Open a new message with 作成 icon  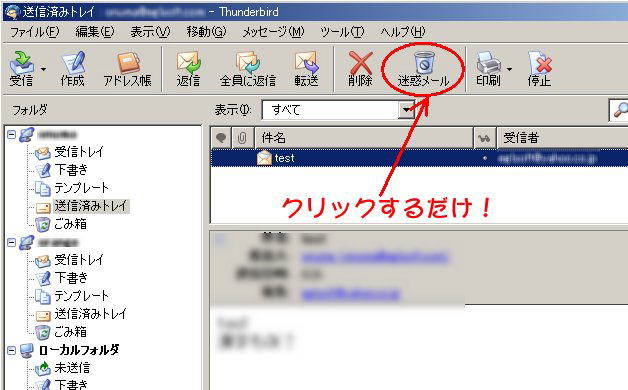72,68
